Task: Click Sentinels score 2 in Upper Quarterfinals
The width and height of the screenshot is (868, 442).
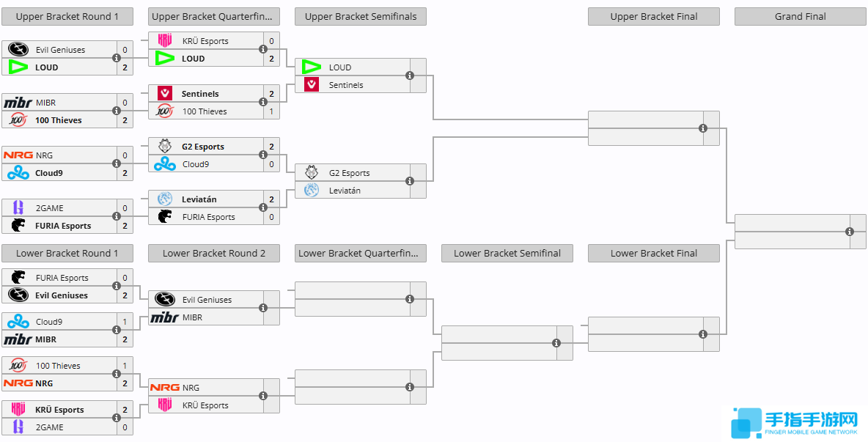Action: 271,94
